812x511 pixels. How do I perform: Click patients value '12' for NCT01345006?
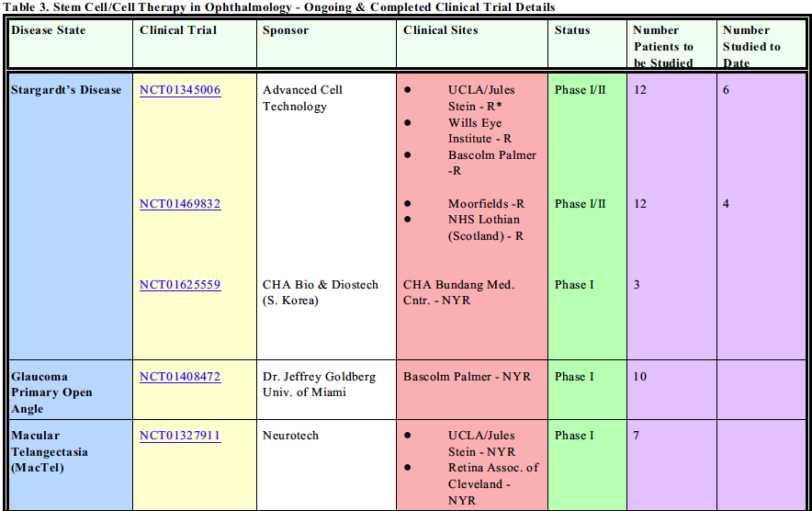(x=640, y=90)
